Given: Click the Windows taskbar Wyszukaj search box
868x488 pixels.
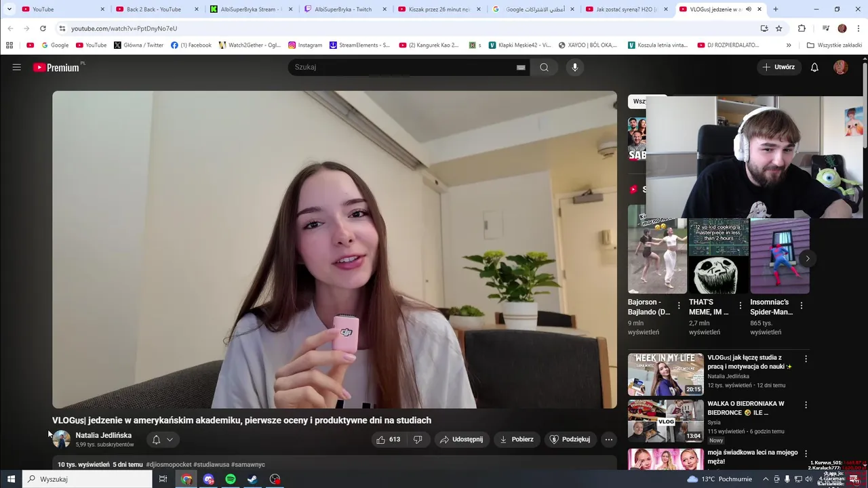Looking at the screenshot, I should click(x=87, y=479).
